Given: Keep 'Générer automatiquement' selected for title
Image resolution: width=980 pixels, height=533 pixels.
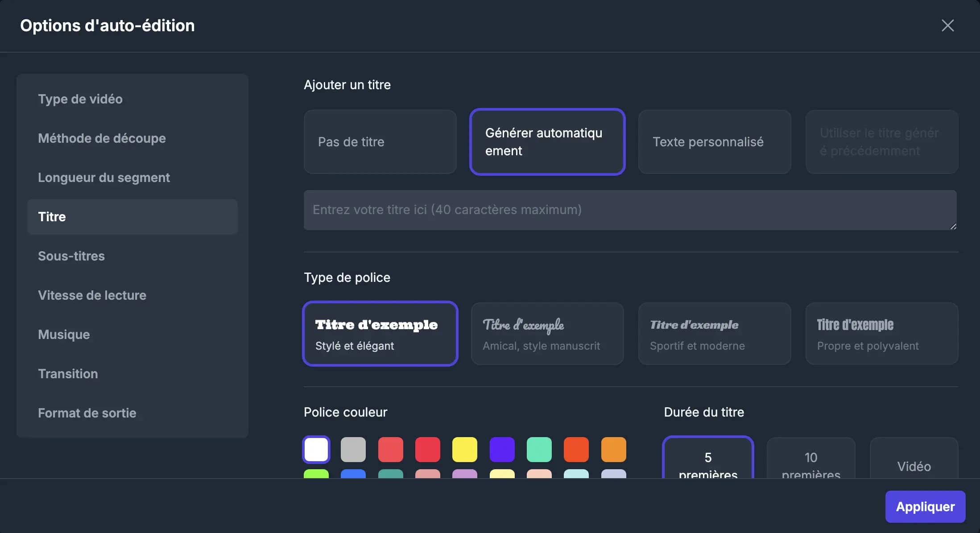Looking at the screenshot, I should click(547, 142).
